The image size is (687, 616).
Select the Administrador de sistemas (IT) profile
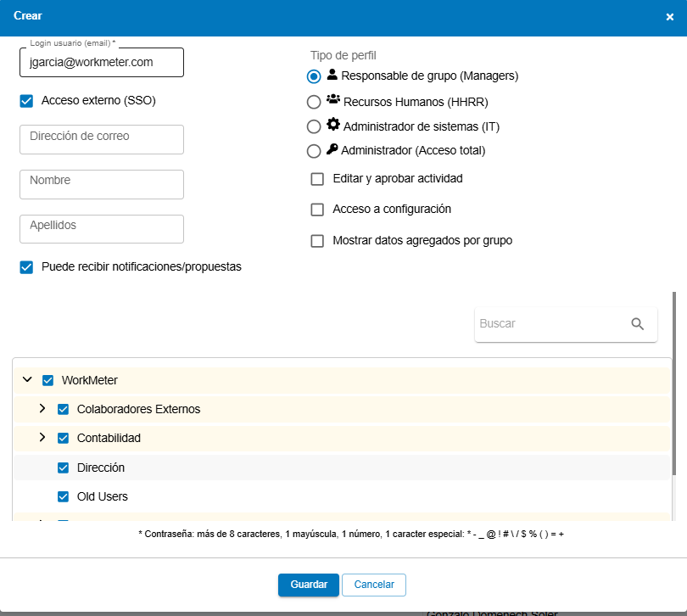coord(314,126)
